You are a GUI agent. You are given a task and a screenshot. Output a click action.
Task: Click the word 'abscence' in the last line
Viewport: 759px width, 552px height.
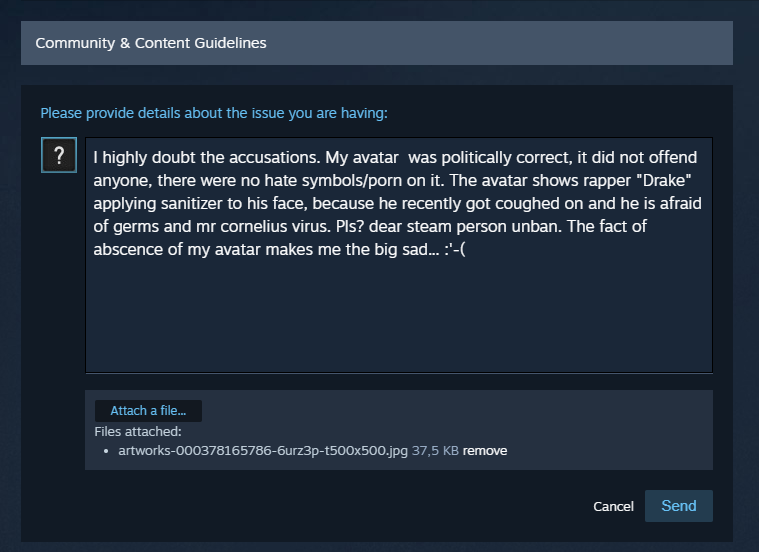(126, 249)
